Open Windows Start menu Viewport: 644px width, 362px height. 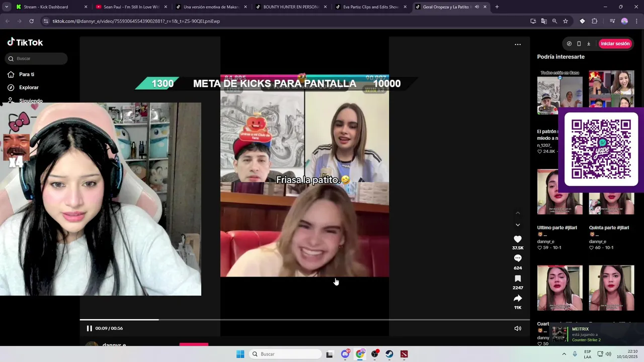point(240,354)
